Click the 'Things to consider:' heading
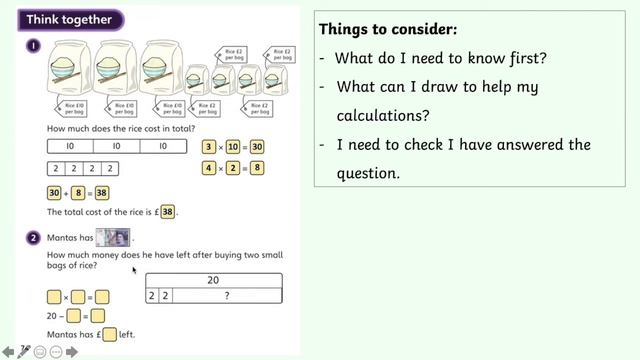 pos(388,29)
